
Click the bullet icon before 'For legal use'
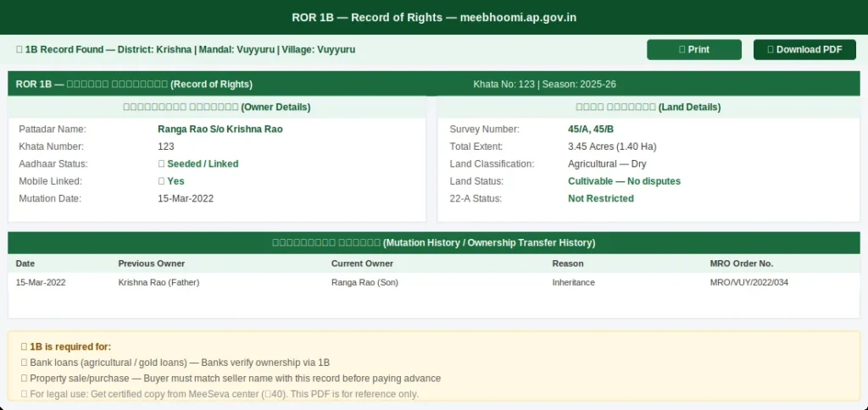point(24,394)
